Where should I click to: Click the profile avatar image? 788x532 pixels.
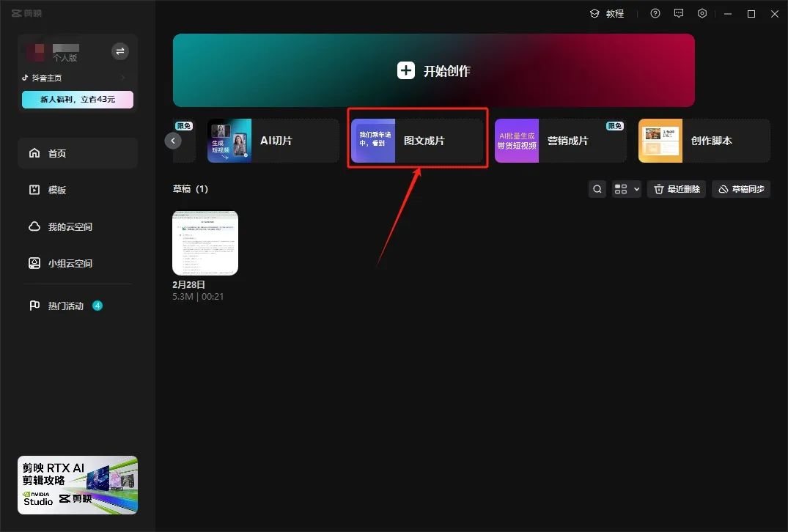35,52
